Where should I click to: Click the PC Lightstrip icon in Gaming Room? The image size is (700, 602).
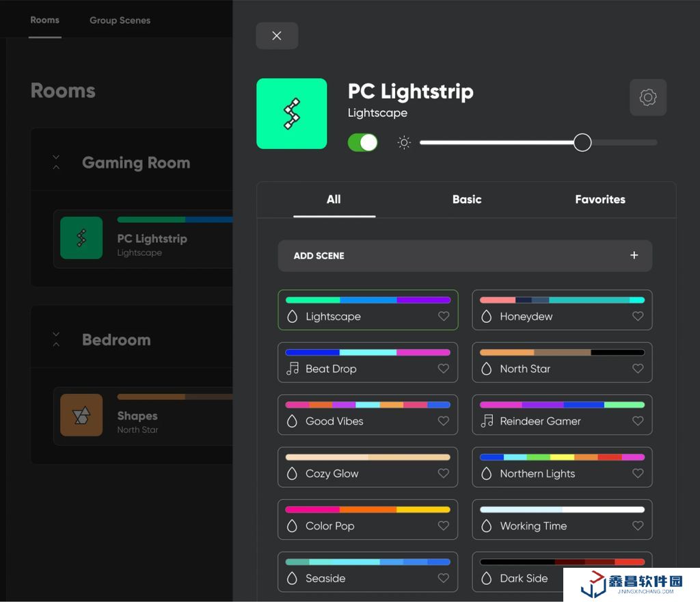[81, 238]
